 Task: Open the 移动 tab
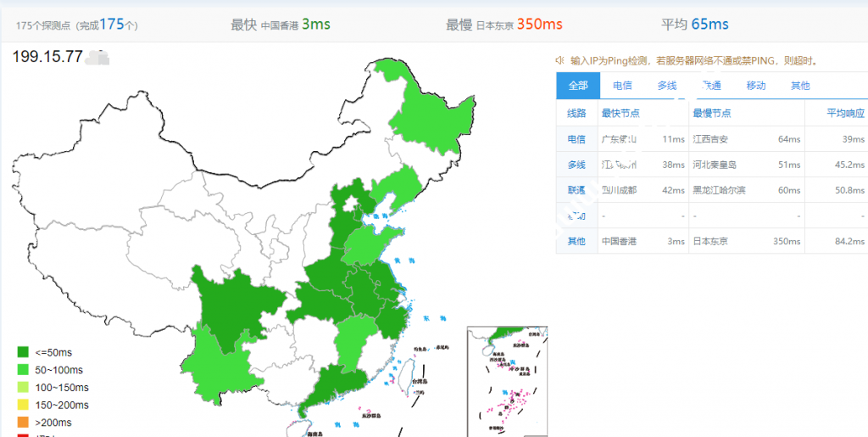click(755, 86)
